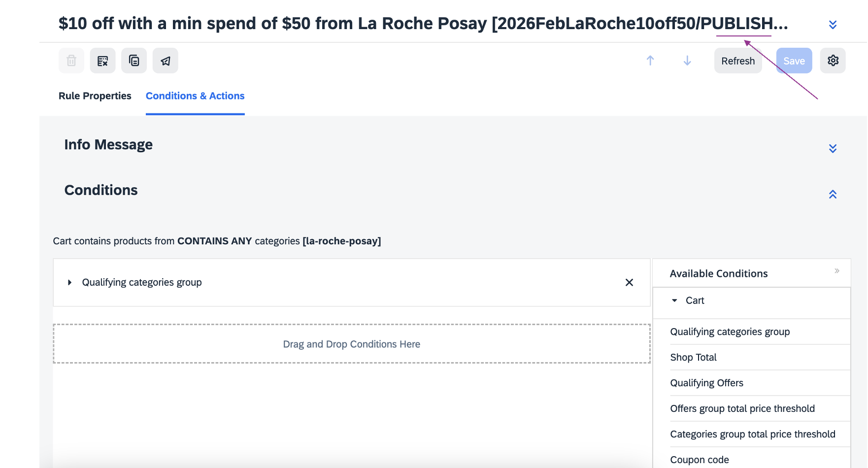
Task: Click the Save button
Action: coord(794,61)
